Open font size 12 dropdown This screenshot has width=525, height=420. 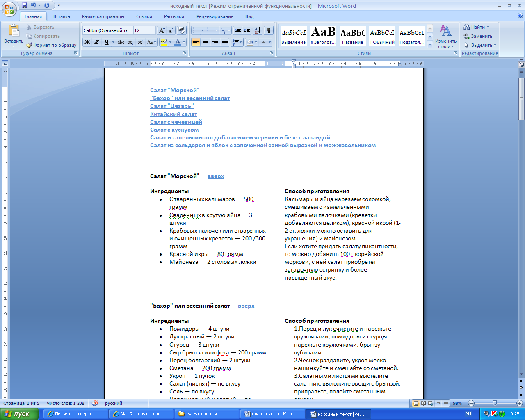[x=153, y=30]
